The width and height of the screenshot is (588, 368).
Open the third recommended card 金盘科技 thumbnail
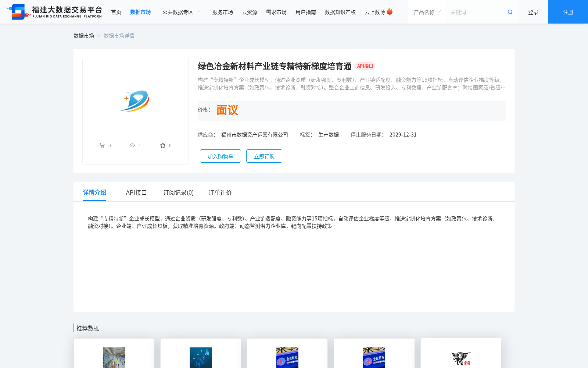[287, 358]
